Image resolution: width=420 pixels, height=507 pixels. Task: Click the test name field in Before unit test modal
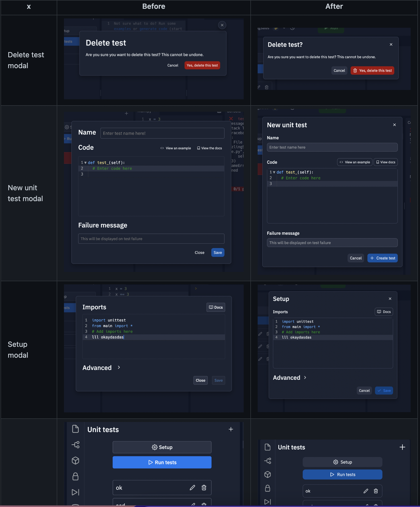[162, 133]
